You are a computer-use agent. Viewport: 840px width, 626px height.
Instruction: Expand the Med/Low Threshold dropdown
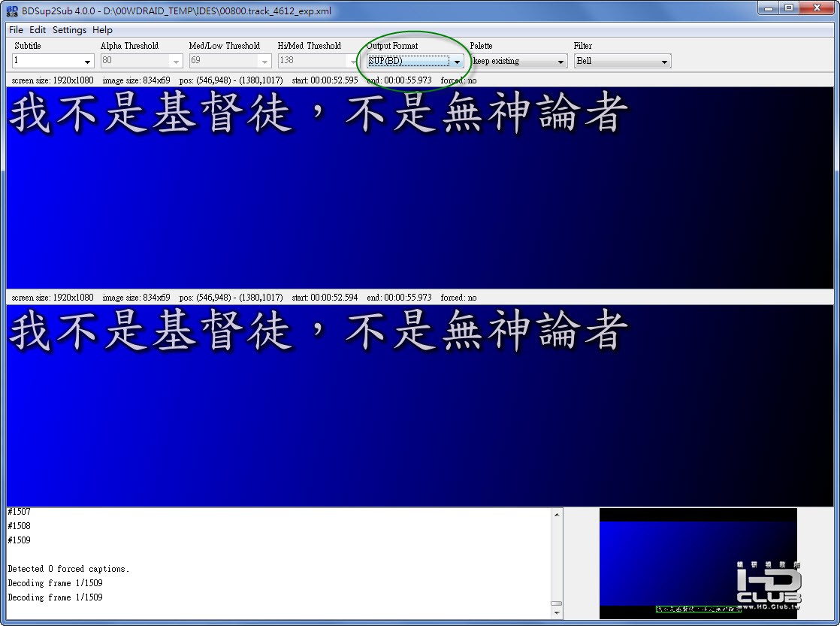pos(266,61)
